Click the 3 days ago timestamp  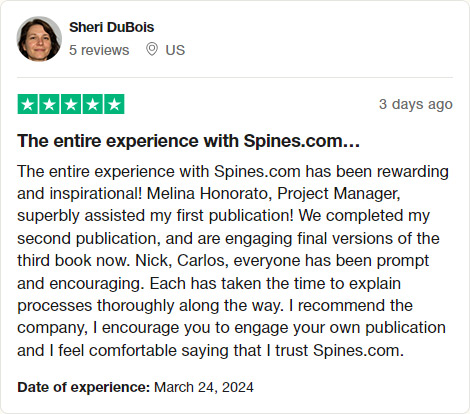click(416, 104)
